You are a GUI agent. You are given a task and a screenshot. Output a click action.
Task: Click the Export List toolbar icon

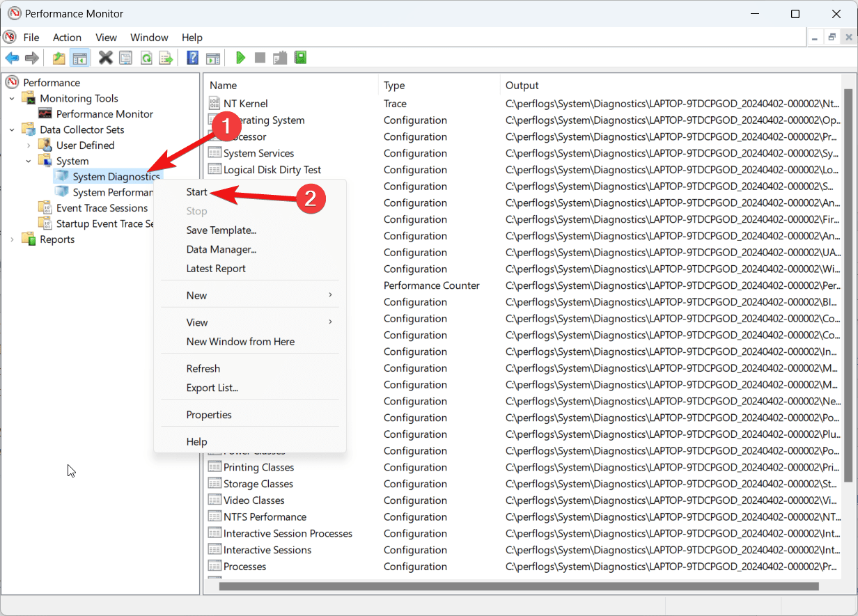tap(166, 58)
